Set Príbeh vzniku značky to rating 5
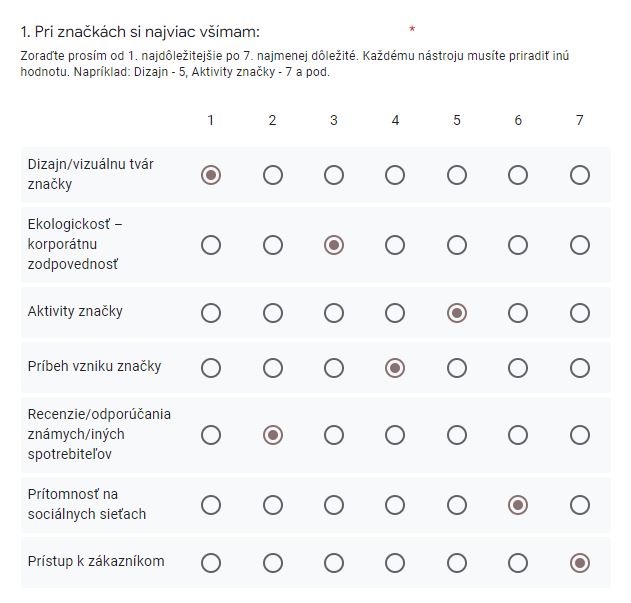Viewport: 631px width, 603px height. point(457,368)
